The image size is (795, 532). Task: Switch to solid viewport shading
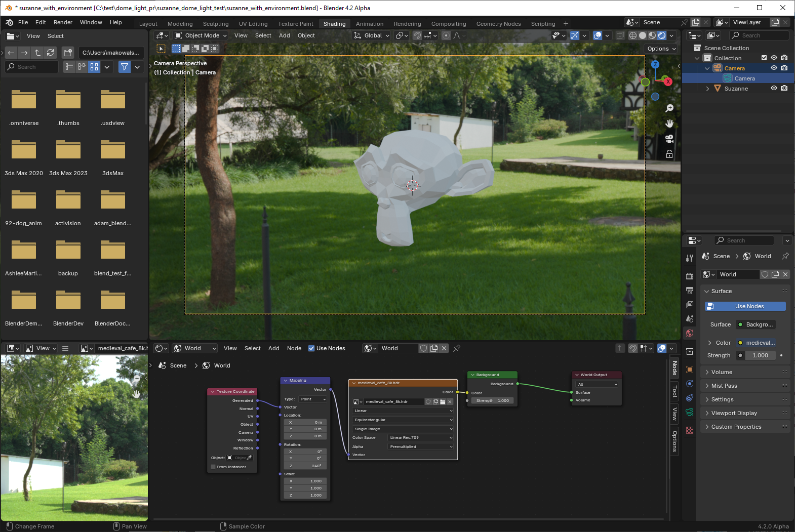[643, 35]
